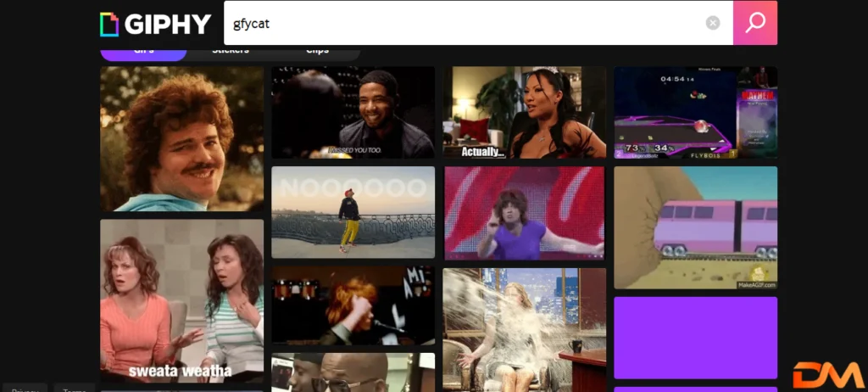Open the "Actually..." woman GIF

click(x=525, y=112)
